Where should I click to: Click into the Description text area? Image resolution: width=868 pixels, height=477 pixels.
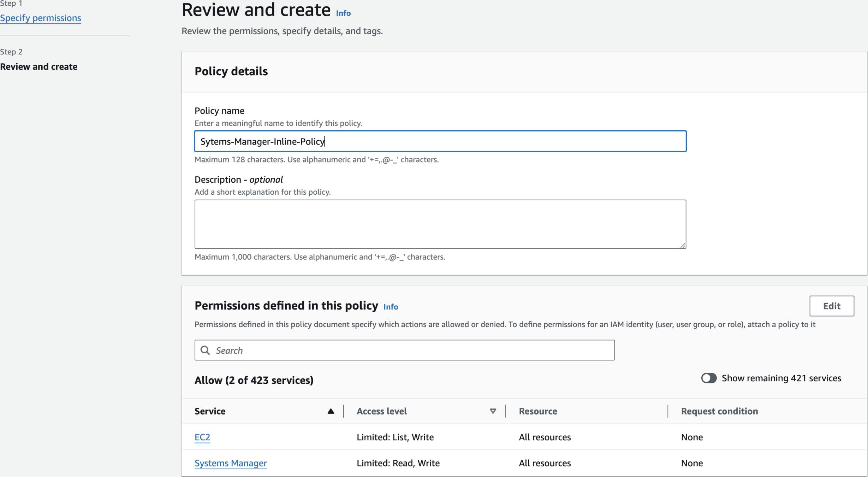click(440, 224)
